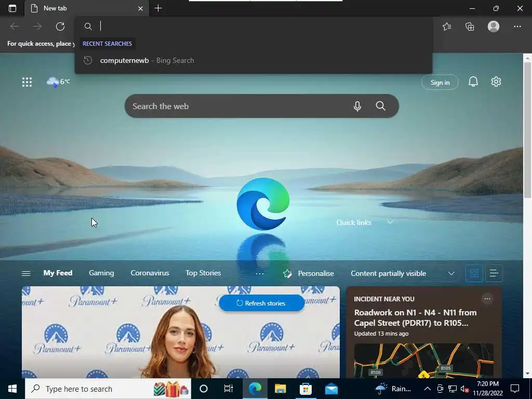Open Edge Settings and more menu
The height and width of the screenshot is (399, 532).
pos(517,26)
